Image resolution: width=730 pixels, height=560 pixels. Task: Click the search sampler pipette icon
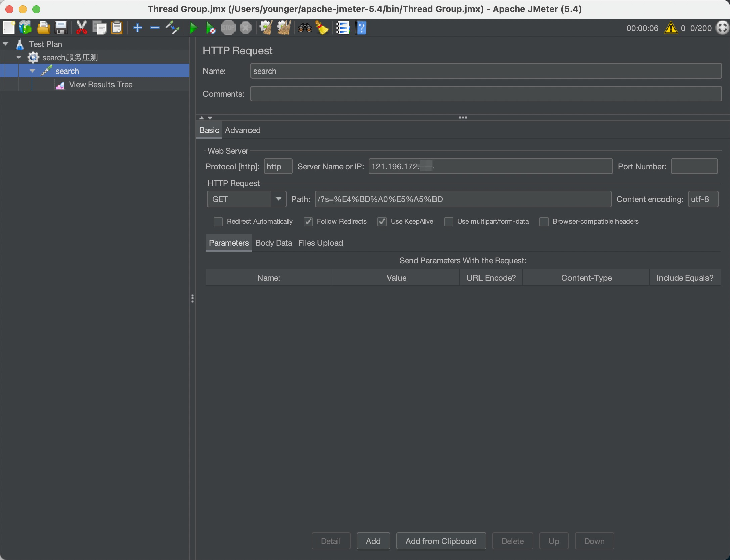click(x=46, y=71)
